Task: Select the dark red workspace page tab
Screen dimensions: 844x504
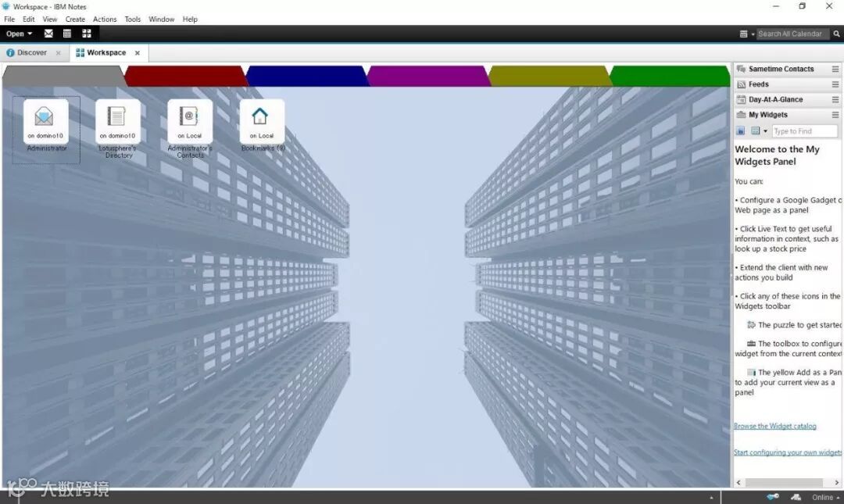Action: [x=186, y=76]
